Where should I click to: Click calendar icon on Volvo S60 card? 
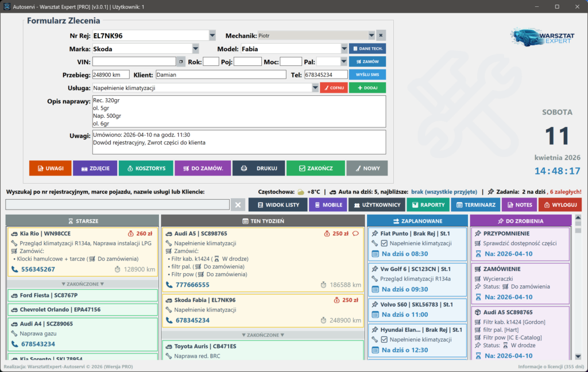coord(376,315)
